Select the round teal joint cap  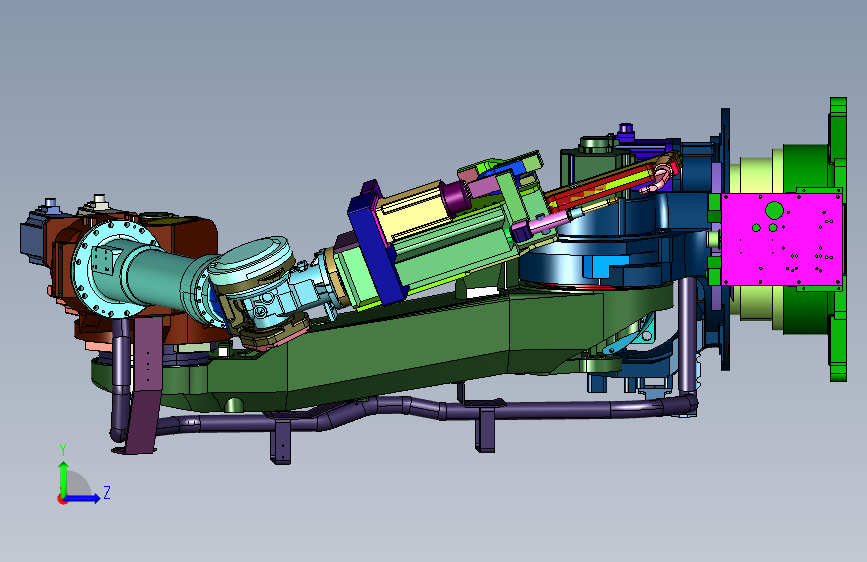coord(252,259)
